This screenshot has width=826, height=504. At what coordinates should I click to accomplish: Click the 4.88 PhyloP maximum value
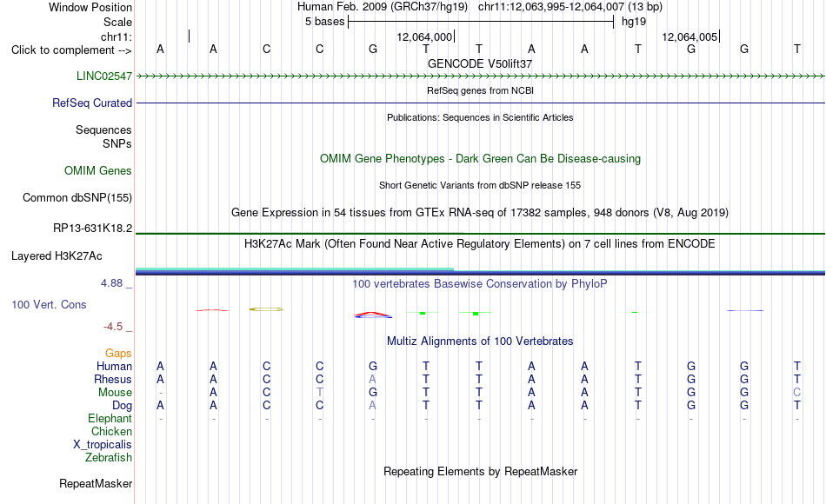pyautogui.click(x=111, y=283)
